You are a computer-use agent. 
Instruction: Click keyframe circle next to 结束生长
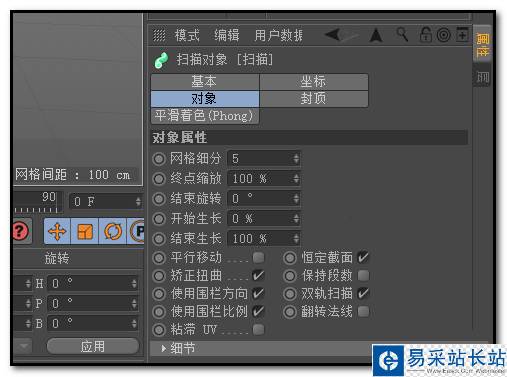159,239
